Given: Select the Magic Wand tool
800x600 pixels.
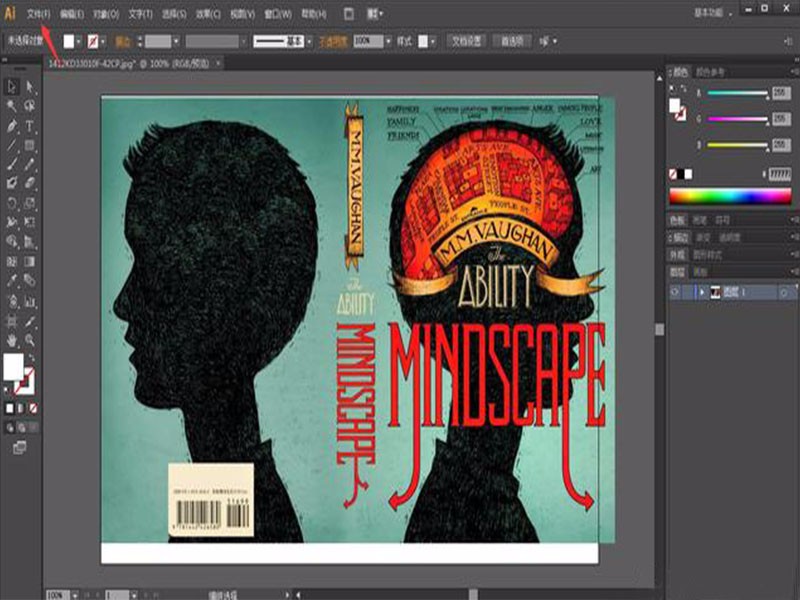Looking at the screenshot, I should [x=12, y=106].
